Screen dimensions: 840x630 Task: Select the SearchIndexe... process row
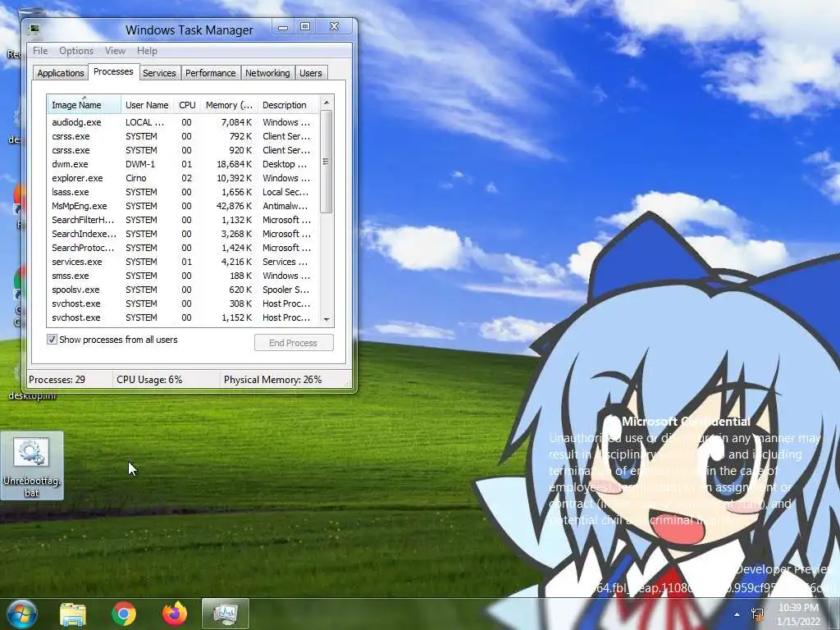pyautogui.click(x=183, y=234)
